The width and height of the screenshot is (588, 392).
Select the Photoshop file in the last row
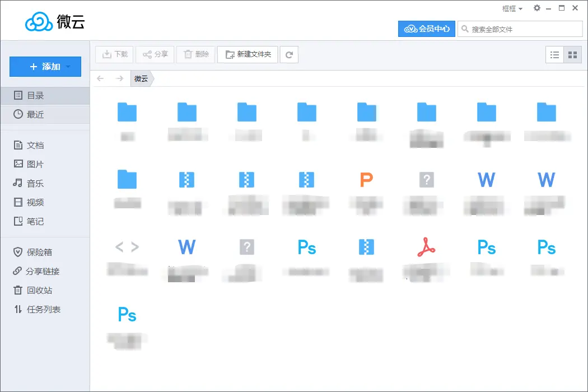(127, 314)
